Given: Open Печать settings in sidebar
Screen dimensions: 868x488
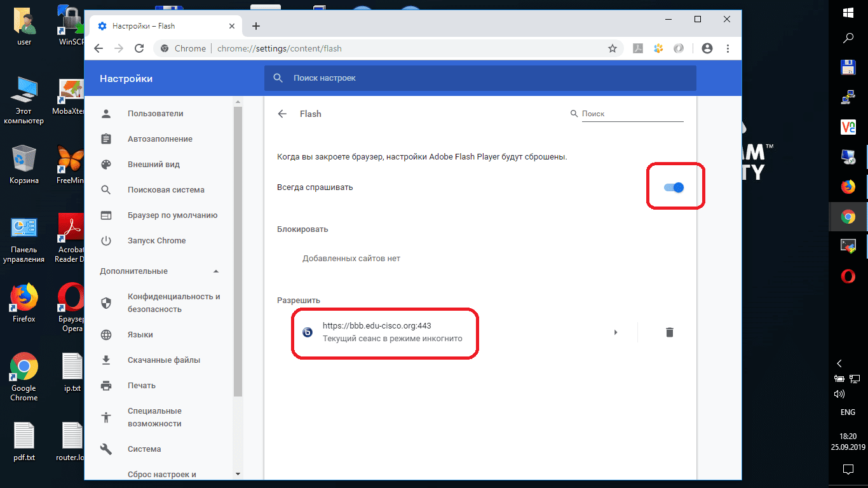Looking at the screenshot, I should [141, 386].
